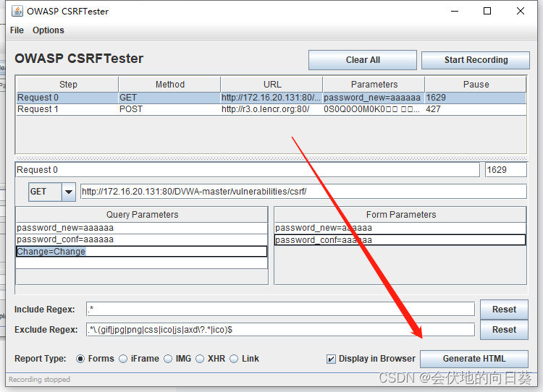Click the URL column header

[x=271, y=85]
